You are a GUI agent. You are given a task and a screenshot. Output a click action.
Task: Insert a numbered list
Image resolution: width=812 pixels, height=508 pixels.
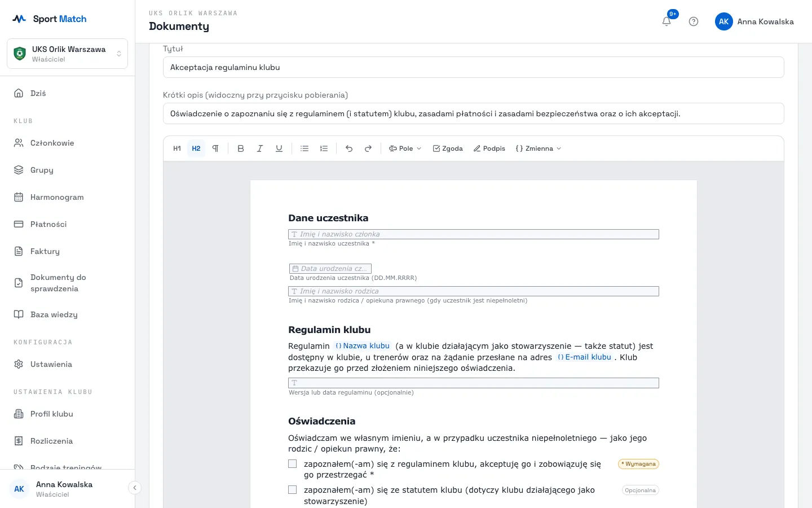(x=324, y=148)
